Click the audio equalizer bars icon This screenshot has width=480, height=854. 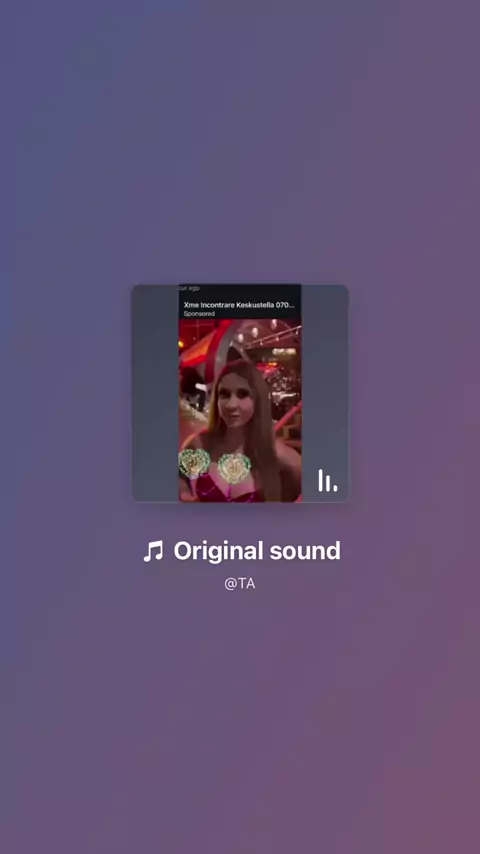[327, 480]
